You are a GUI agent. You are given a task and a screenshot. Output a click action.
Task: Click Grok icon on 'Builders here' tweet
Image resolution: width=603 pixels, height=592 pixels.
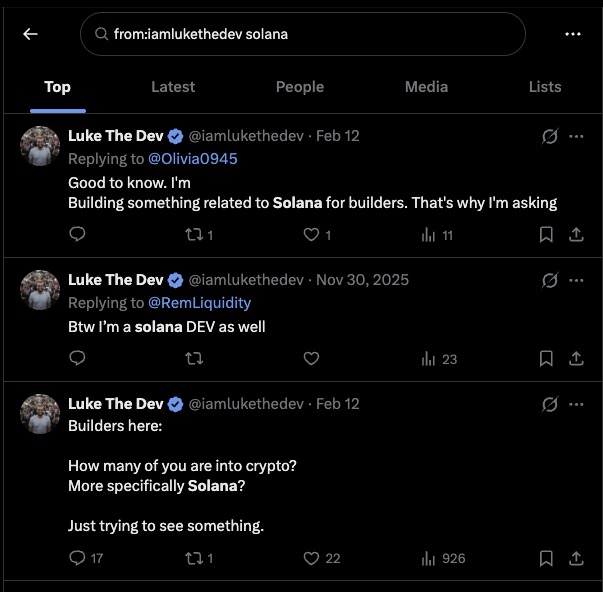(x=549, y=404)
